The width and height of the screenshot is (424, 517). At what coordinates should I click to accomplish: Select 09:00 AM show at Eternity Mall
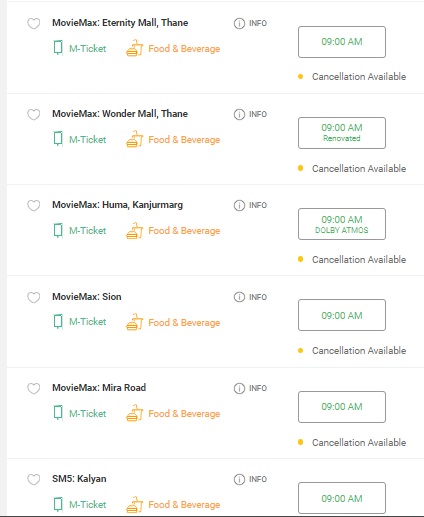pos(342,42)
